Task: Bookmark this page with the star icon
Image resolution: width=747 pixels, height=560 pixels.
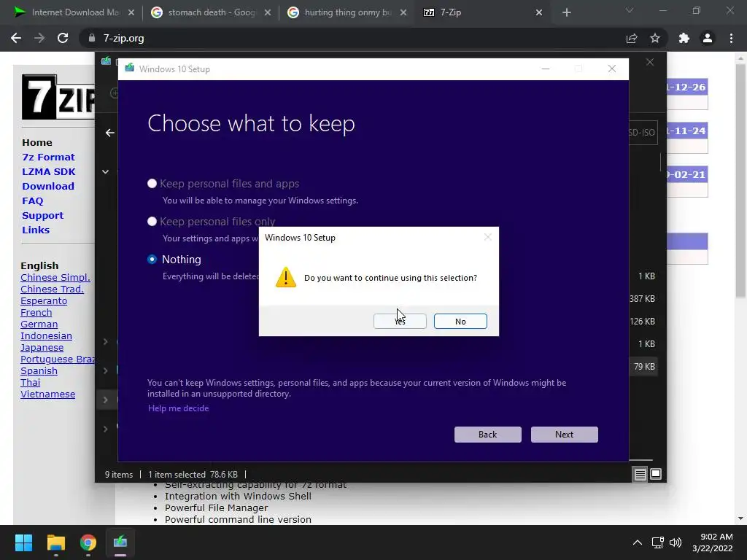Action: pyautogui.click(x=655, y=38)
